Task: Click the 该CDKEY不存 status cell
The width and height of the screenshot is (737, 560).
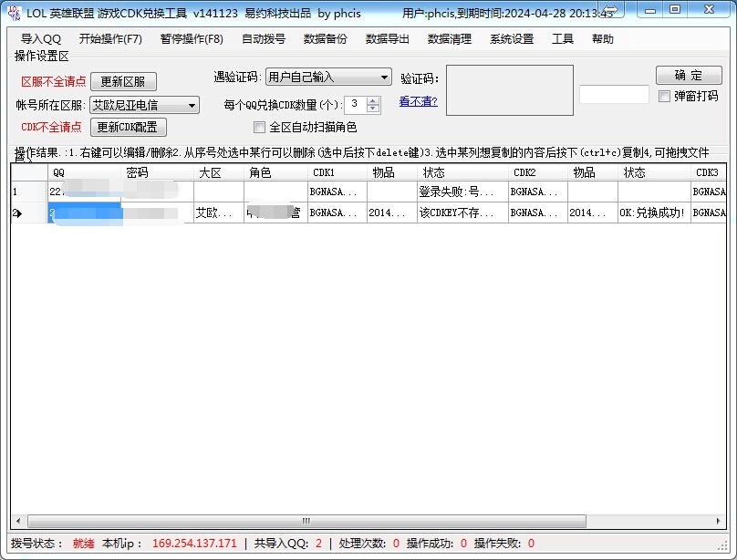Action: [462, 213]
